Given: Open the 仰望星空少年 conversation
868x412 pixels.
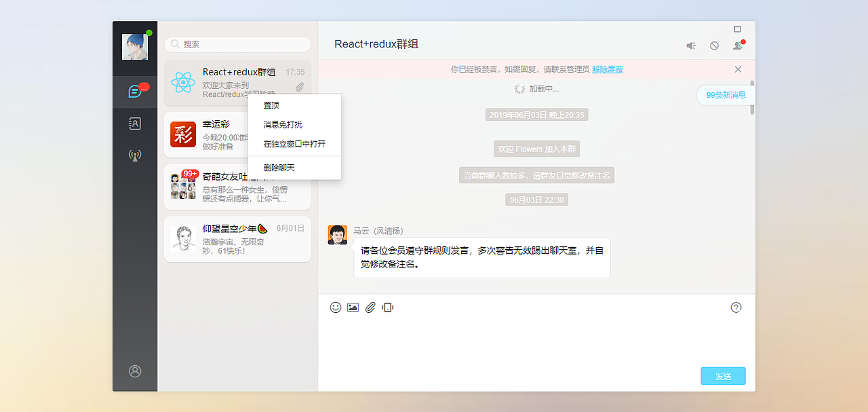Looking at the screenshot, I should pos(237,239).
